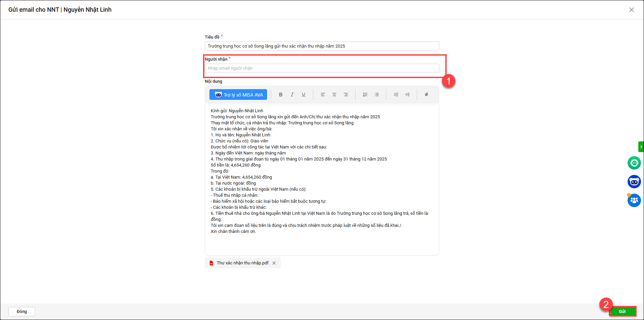The height and width of the screenshot is (320, 644).
Task: Open the blue community people icon
Action: tap(634, 200)
